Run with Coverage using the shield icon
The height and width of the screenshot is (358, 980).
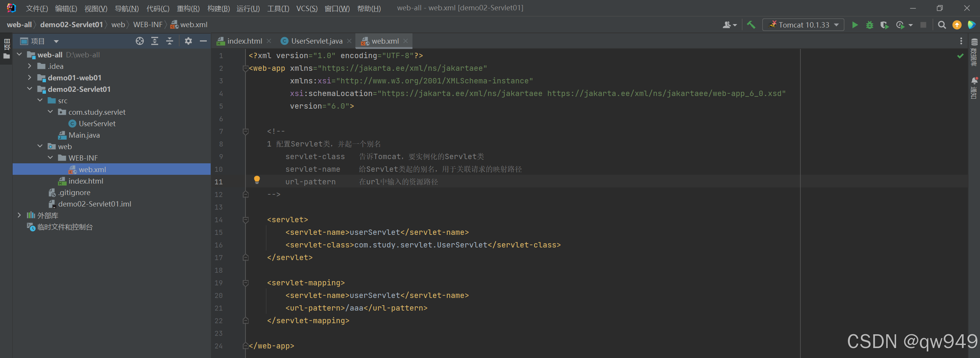click(885, 24)
